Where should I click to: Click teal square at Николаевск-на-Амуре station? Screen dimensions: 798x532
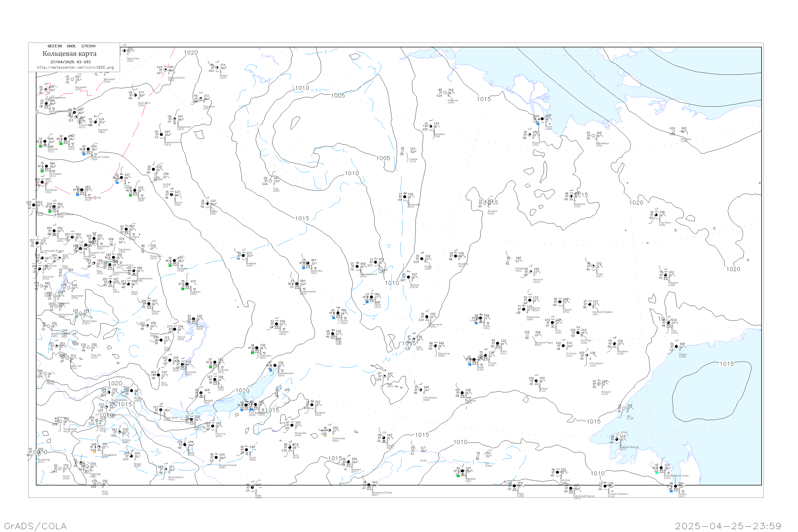tap(656, 473)
